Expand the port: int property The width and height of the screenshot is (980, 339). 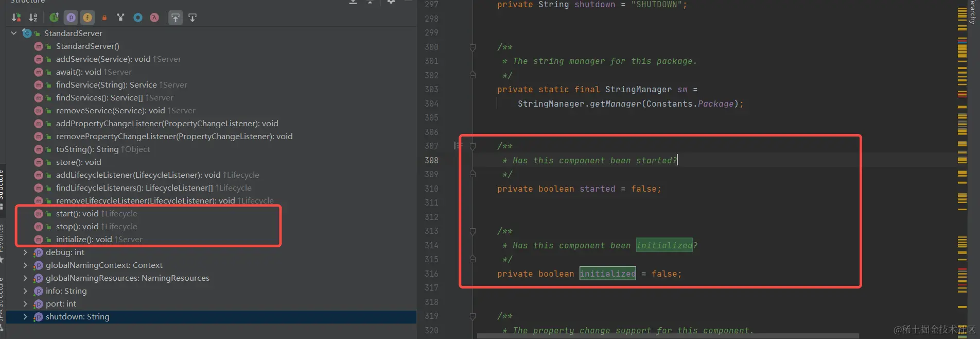[25, 303]
